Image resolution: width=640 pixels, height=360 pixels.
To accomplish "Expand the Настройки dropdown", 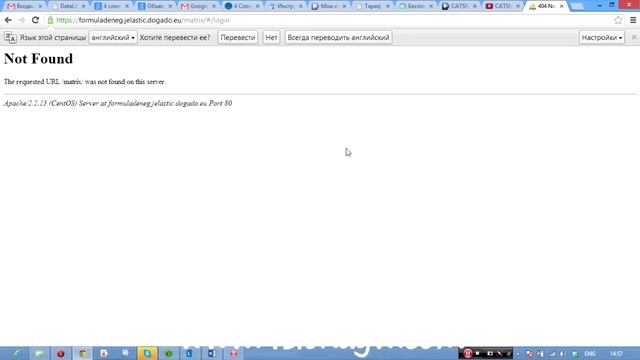I will [602, 38].
